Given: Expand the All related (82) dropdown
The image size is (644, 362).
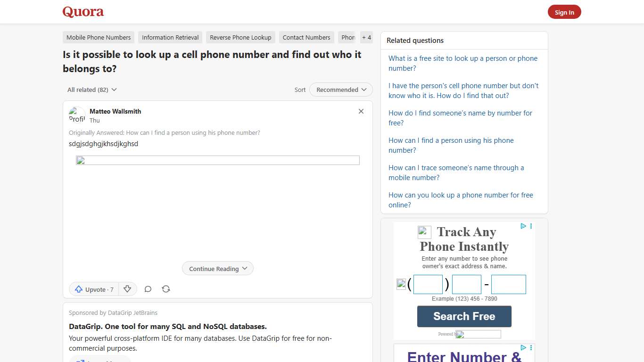Looking at the screenshot, I should [x=91, y=90].
